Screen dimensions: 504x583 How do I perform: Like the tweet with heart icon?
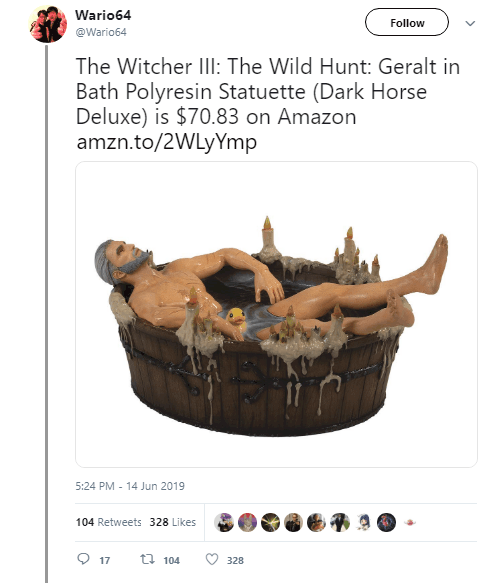(212, 559)
